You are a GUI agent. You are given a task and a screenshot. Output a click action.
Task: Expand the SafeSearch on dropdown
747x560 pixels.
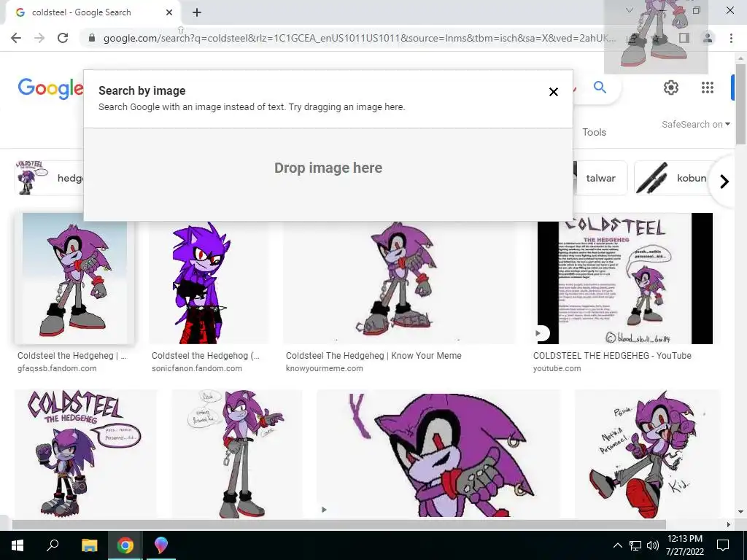coord(695,124)
